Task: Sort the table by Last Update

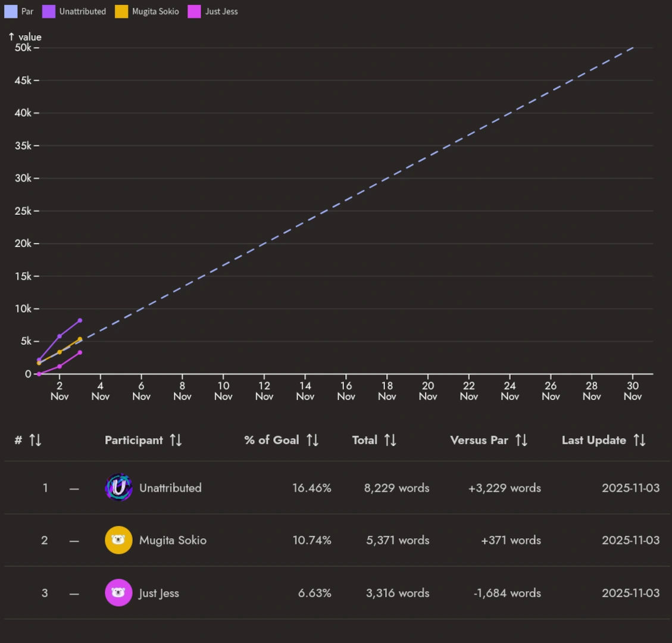Action: click(x=640, y=440)
